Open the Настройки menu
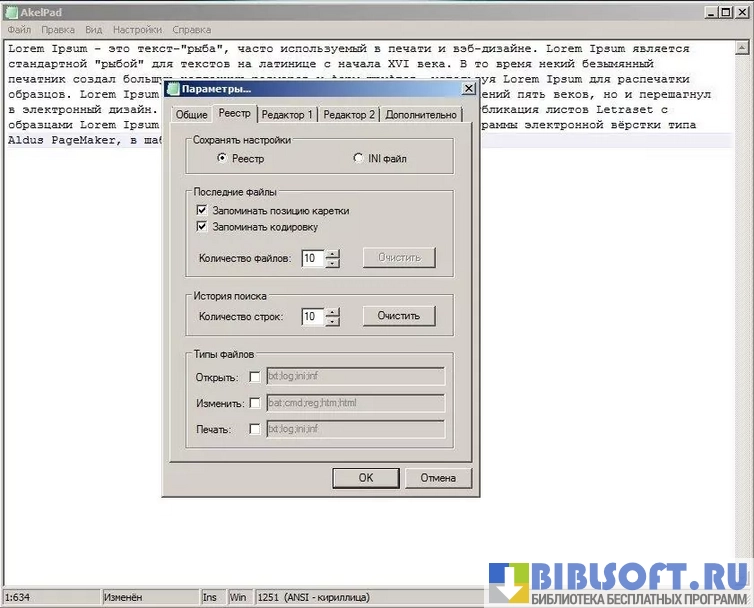Image resolution: width=754 pixels, height=608 pixels. click(x=137, y=31)
